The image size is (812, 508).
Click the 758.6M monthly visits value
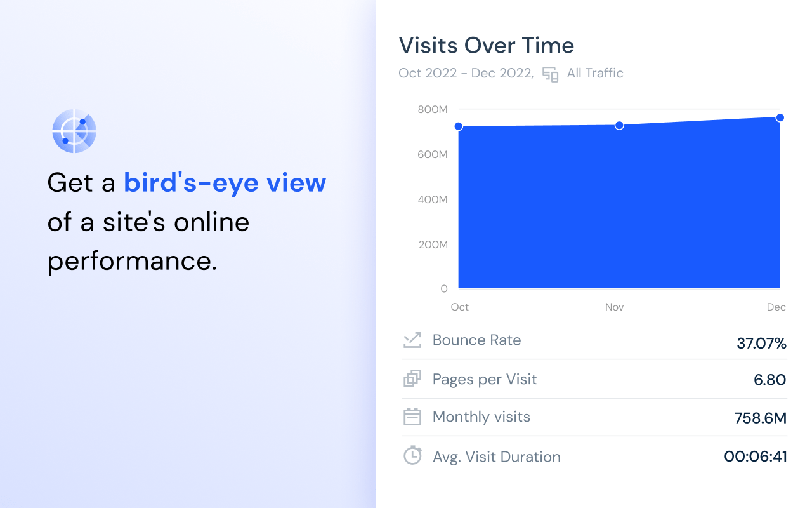tap(760, 418)
